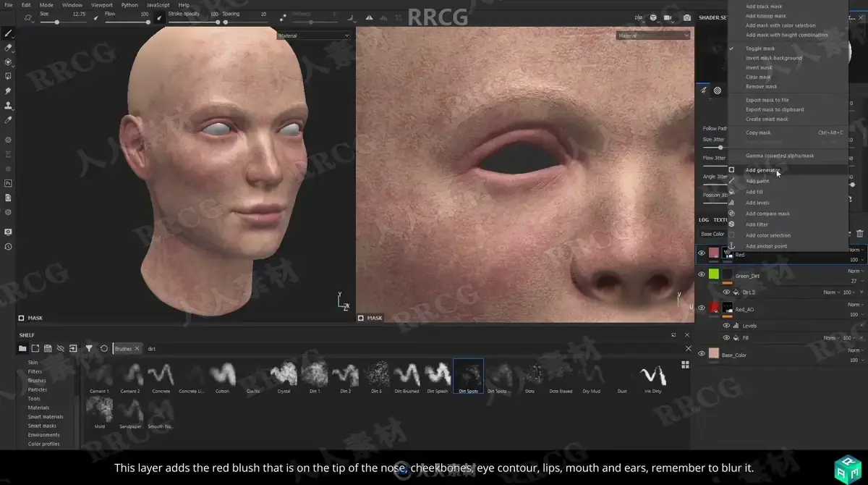
Task: Select the Polygon Fill tool in left toolbar
Action: click(8, 76)
